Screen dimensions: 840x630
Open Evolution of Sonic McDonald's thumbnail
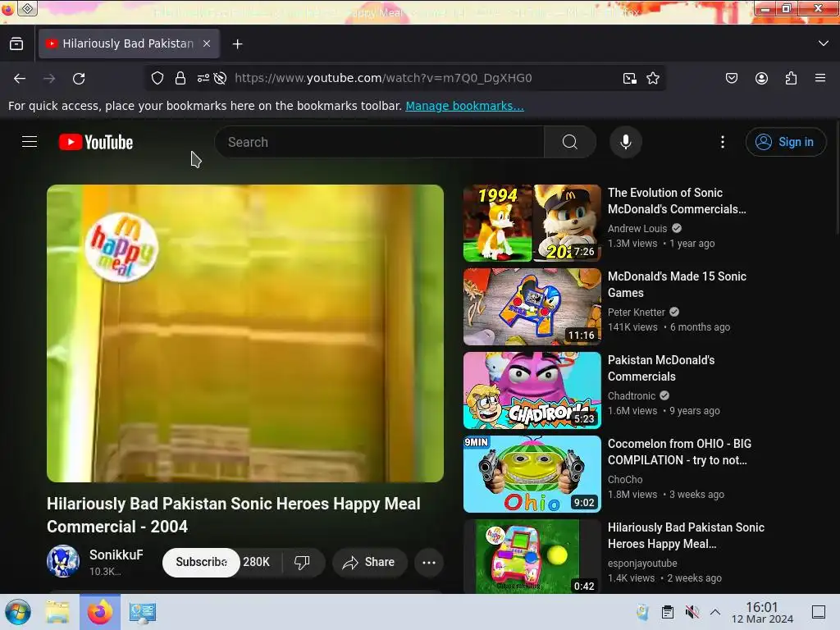pos(532,223)
